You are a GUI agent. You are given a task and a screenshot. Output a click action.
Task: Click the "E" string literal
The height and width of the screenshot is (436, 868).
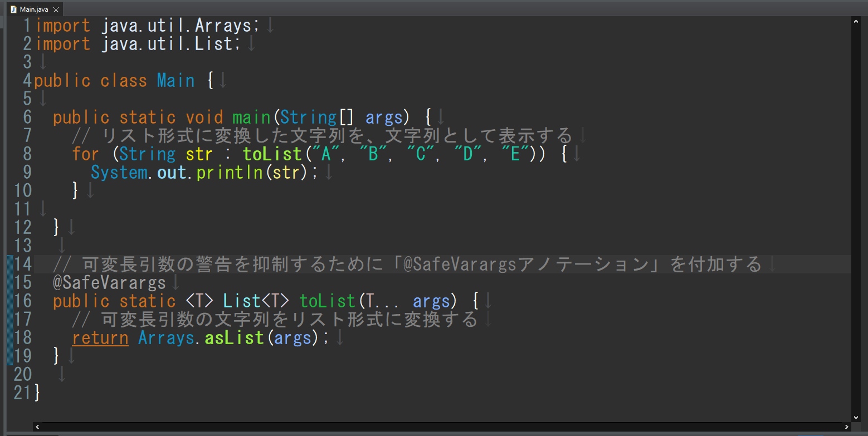[x=515, y=154]
